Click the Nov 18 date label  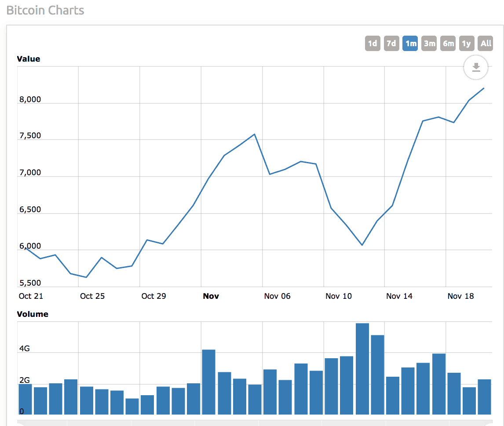pos(460,296)
